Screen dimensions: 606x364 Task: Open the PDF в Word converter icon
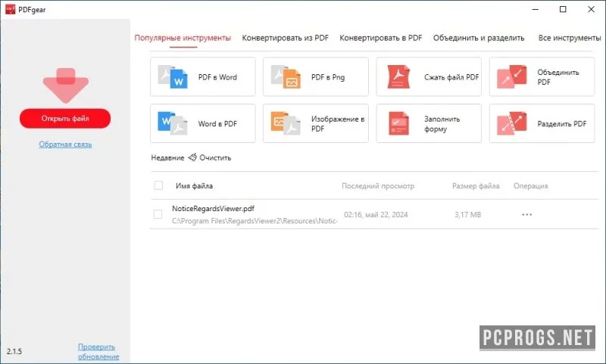(173, 77)
